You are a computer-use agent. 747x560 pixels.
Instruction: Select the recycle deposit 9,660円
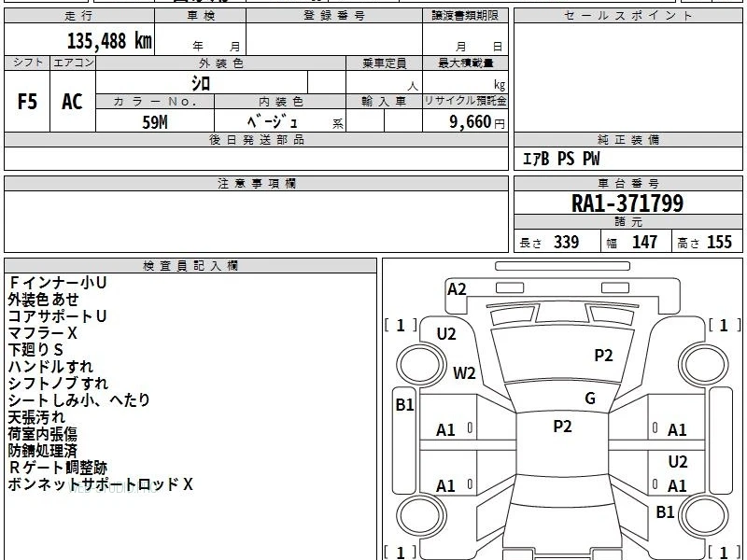click(x=477, y=122)
